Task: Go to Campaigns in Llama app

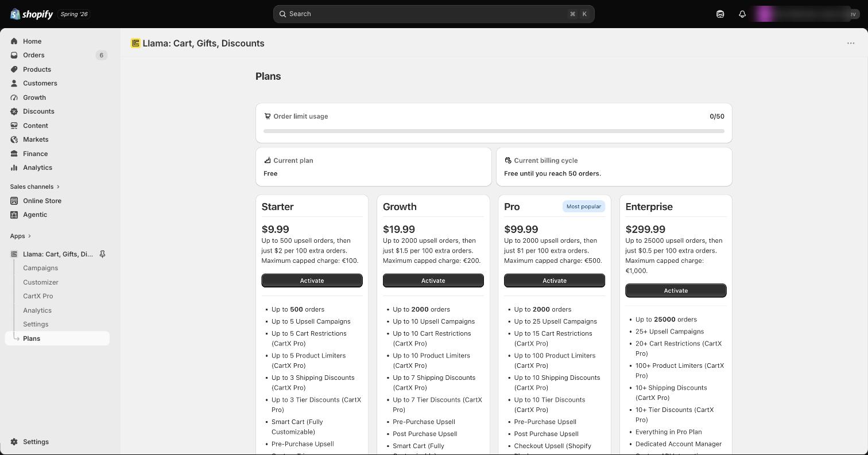Action: [40, 268]
